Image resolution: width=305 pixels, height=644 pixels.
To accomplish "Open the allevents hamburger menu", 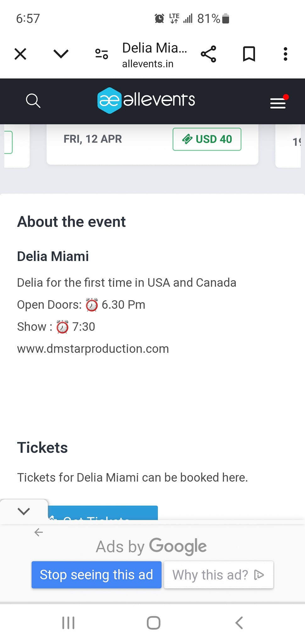I will (x=278, y=103).
